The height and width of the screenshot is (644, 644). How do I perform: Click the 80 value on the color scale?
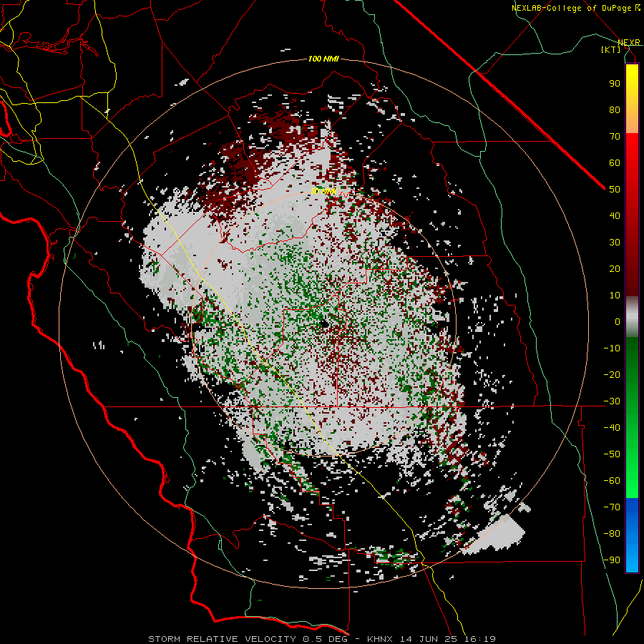pos(615,109)
